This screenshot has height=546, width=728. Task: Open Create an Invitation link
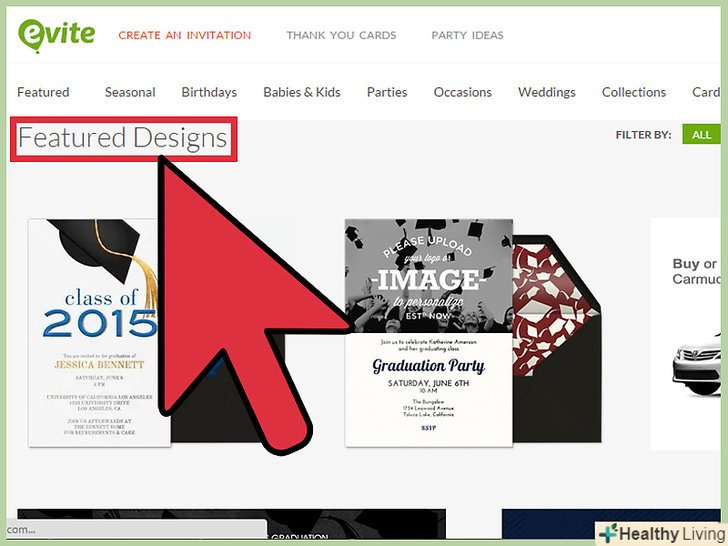click(x=185, y=35)
